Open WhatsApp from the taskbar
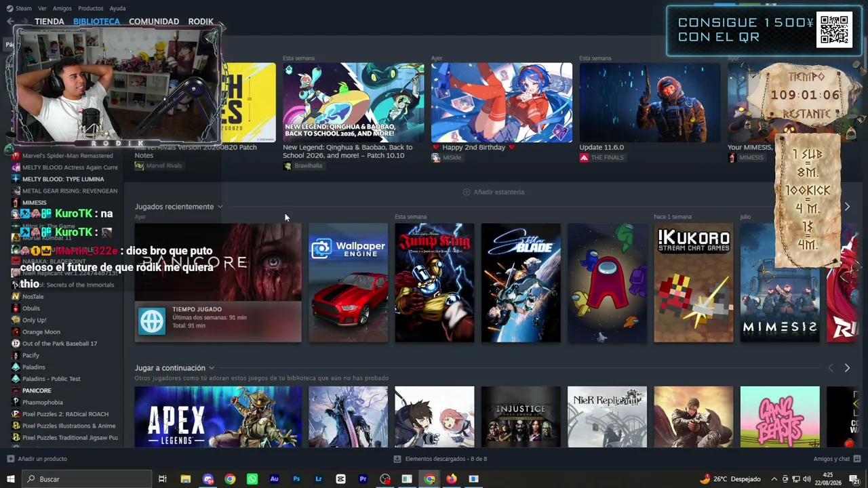This screenshot has height=488, width=868. pos(252,479)
